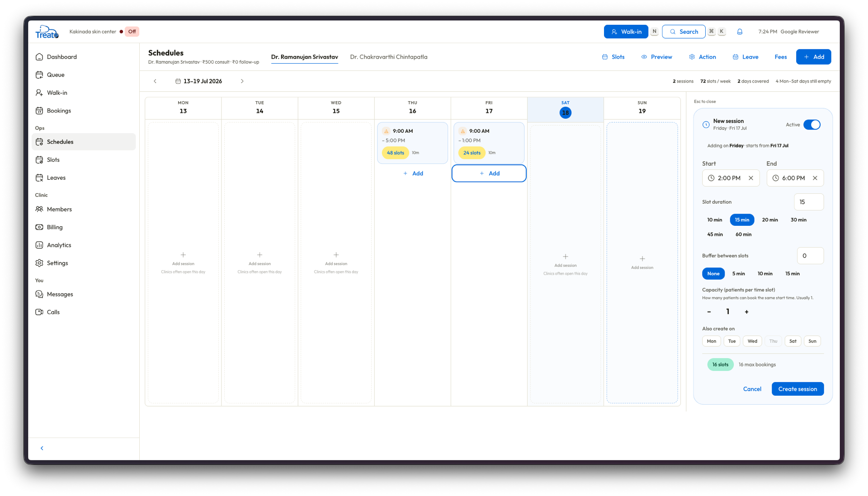This screenshot has width=868, height=496.
Task: Toggle the Active session switch
Action: [x=811, y=125]
